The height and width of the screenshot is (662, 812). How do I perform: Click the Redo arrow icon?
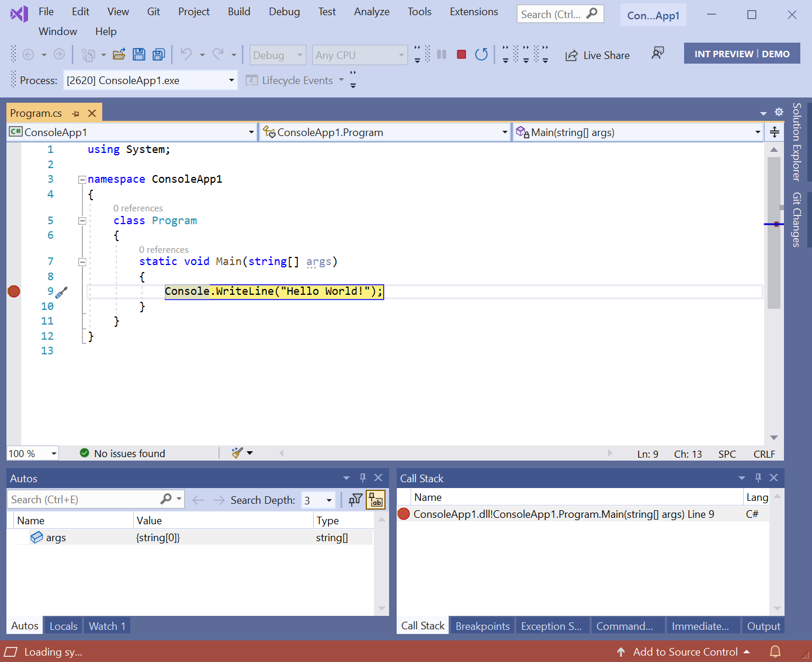pyautogui.click(x=218, y=54)
